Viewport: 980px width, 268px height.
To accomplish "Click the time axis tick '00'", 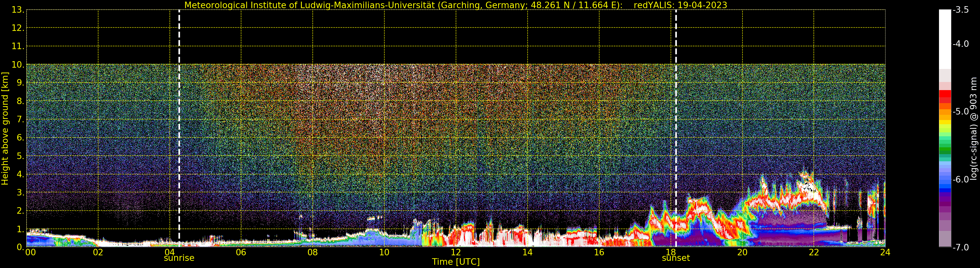I will pos(30,252).
